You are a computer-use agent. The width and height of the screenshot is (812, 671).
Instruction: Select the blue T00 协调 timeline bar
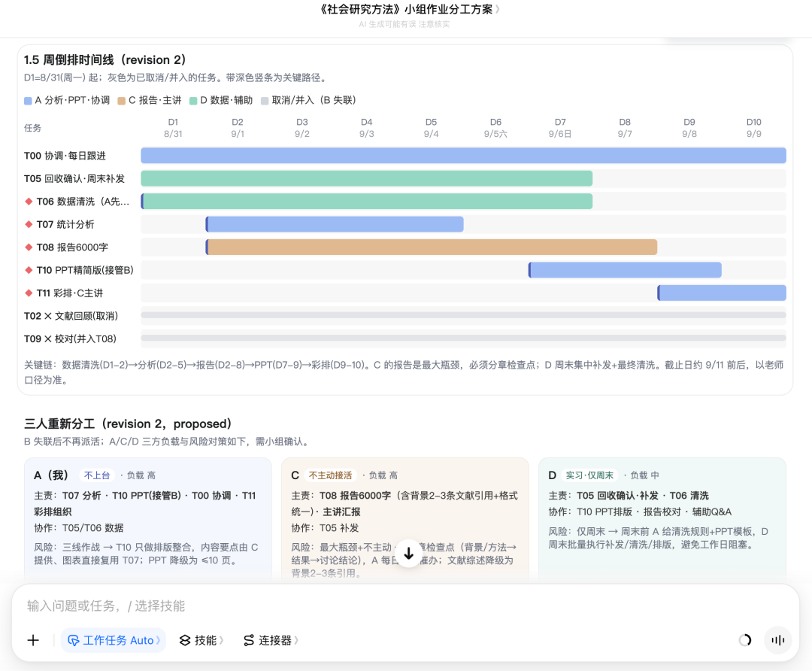click(x=463, y=156)
